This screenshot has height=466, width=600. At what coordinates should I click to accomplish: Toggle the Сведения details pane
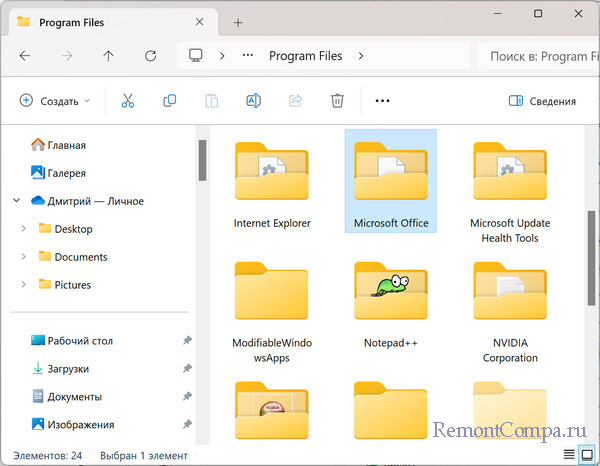(x=542, y=101)
